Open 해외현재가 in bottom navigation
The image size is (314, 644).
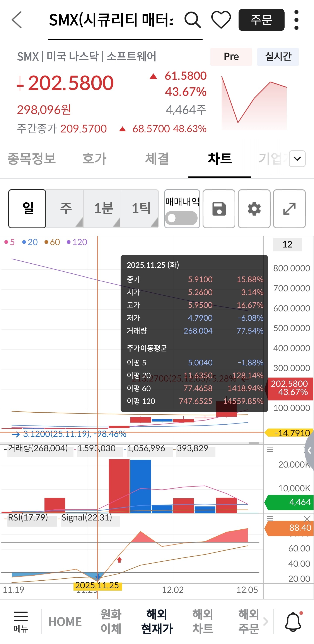(x=157, y=622)
